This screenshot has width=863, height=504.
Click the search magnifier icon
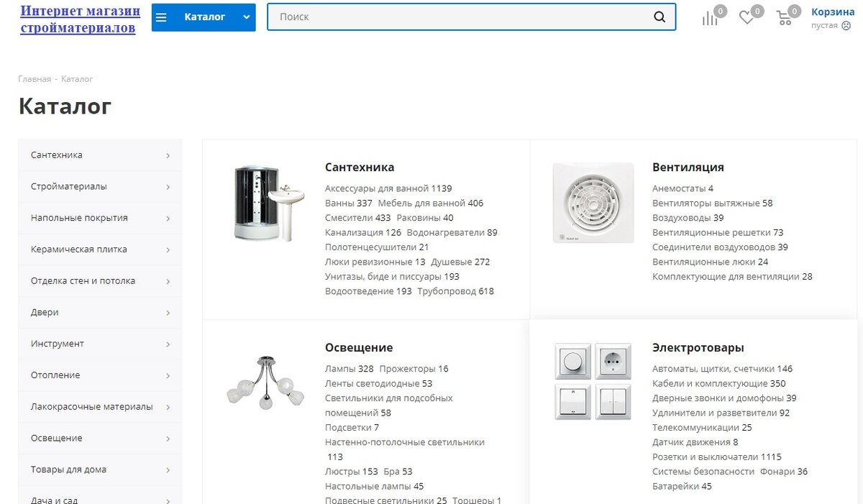point(659,17)
